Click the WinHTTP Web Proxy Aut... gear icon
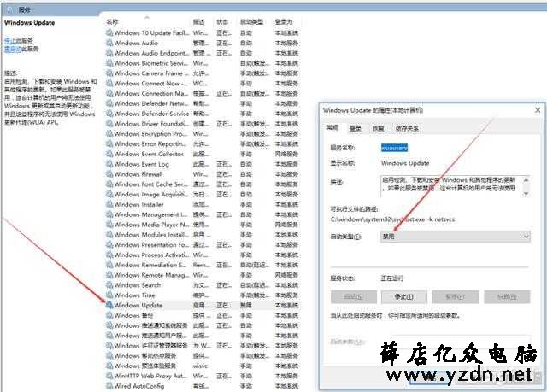Viewport: 547px width, 392px height. tap(109, 376)
